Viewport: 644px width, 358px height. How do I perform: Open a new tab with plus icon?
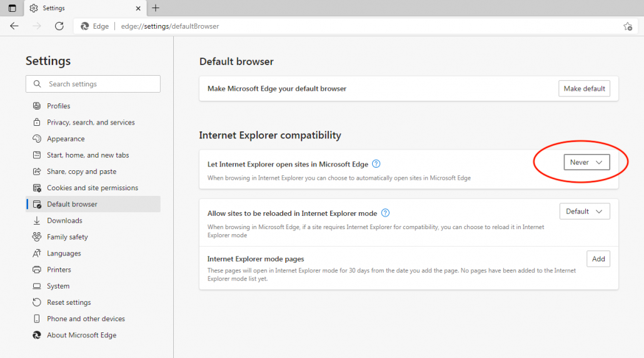click(155, 8)
